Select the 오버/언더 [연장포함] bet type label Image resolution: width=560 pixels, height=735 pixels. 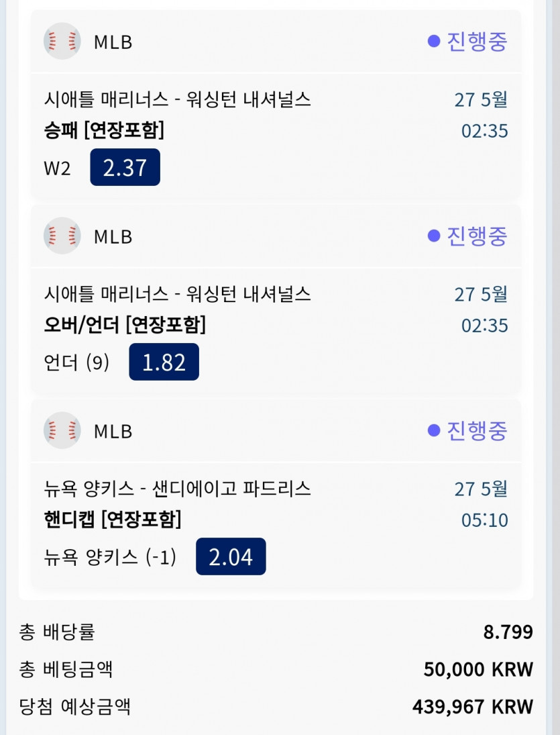coord(125,326)
